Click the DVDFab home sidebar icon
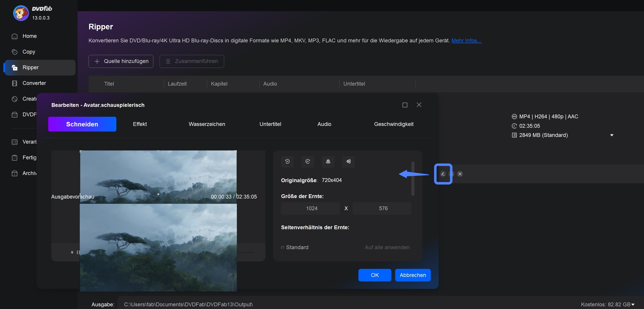The image size is (644, 309). pos(14,36)
